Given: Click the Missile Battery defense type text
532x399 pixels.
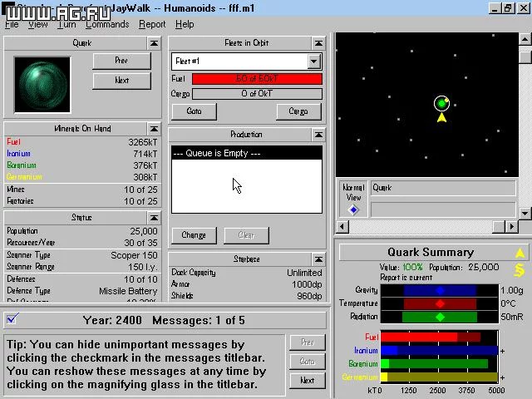Looking at the screenshot, I should coord(128,291).
